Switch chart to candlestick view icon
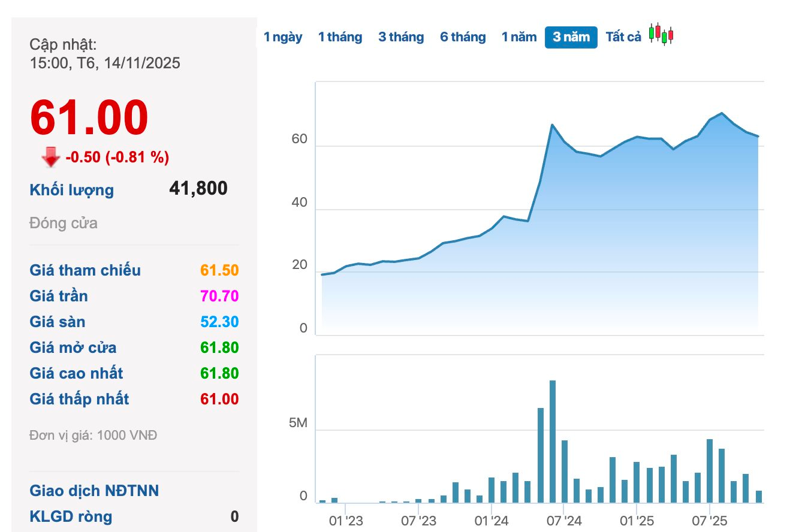Image resolution: width=802 pixels, height=532 pixels. (x=661, y=35)
